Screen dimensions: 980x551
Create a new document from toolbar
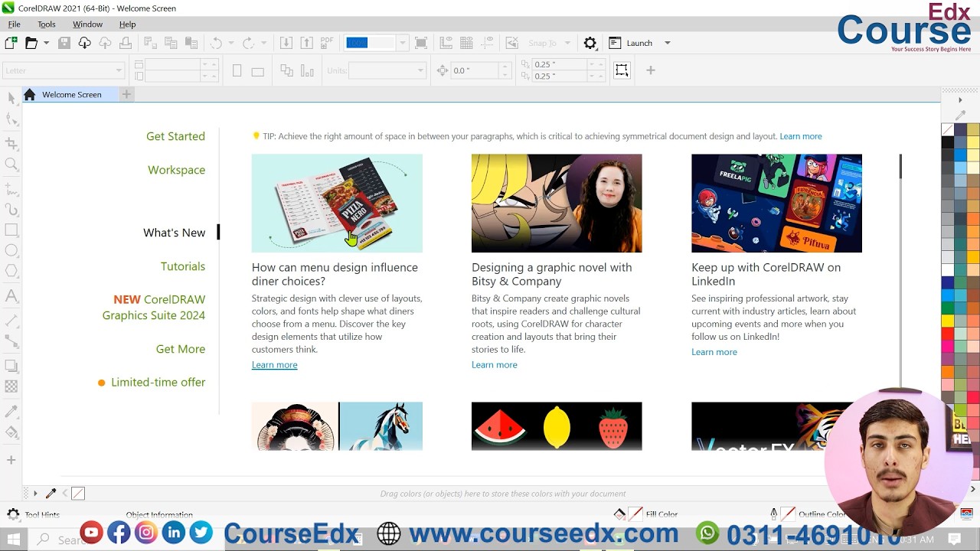click(x=11, y=43)
